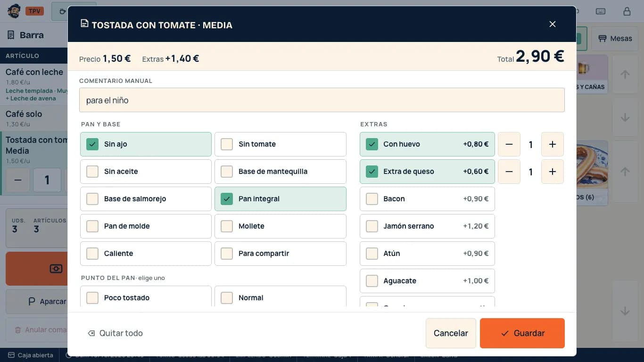
Task: Close the Tostada con tomate dialog
Action: tap(553, 24)
